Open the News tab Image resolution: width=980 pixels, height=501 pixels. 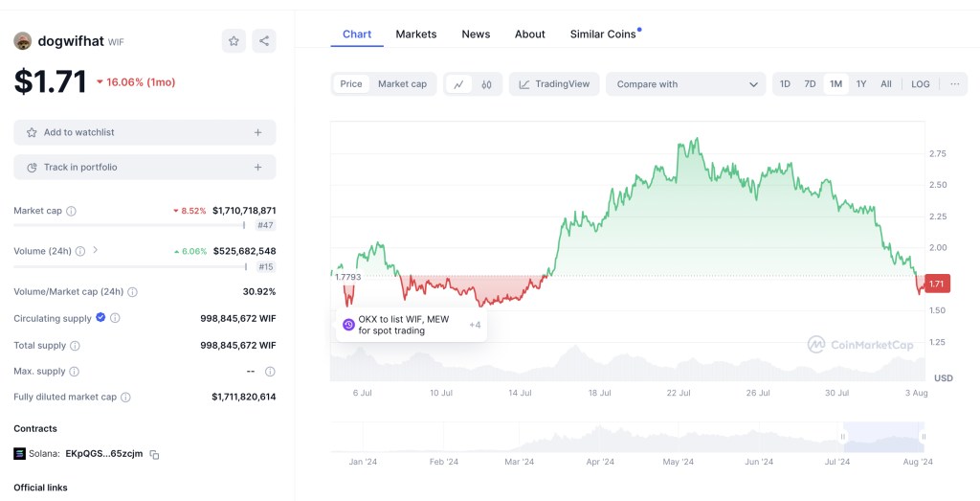pos(476,34)
